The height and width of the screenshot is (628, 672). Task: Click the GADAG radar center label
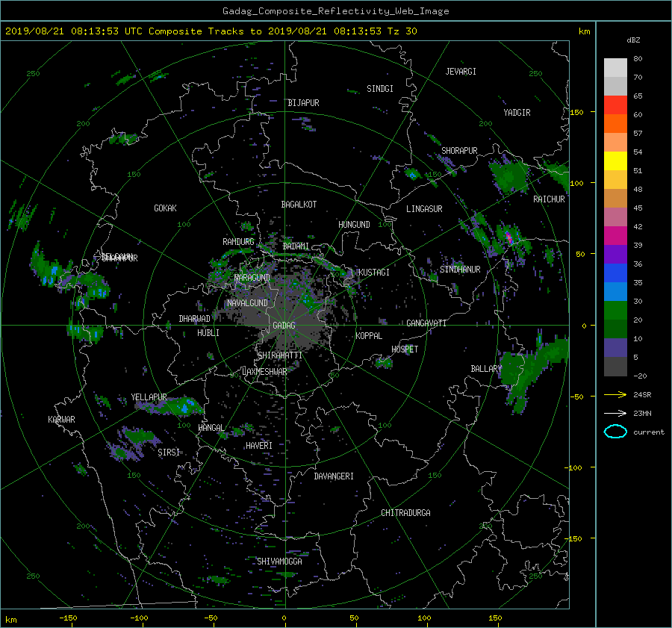(x=284, y=326)
